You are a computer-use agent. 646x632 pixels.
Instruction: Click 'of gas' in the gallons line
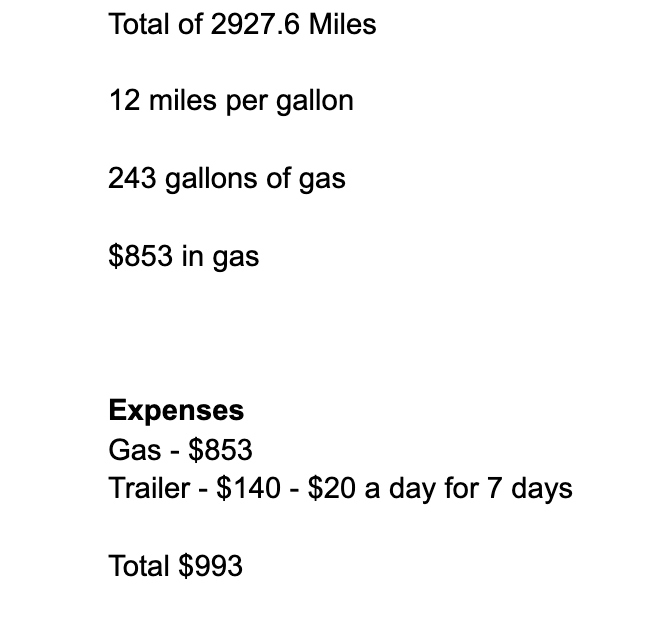tap(306, 180)
